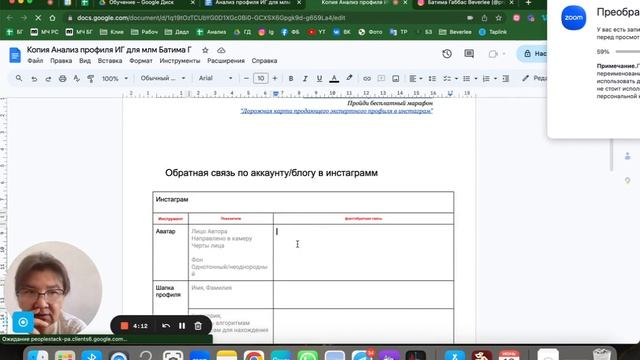Stop page loading in browser

tap(38, 18)
